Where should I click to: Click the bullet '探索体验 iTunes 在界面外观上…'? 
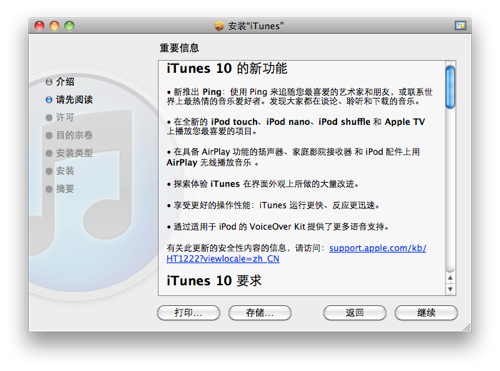click(263, 184)
